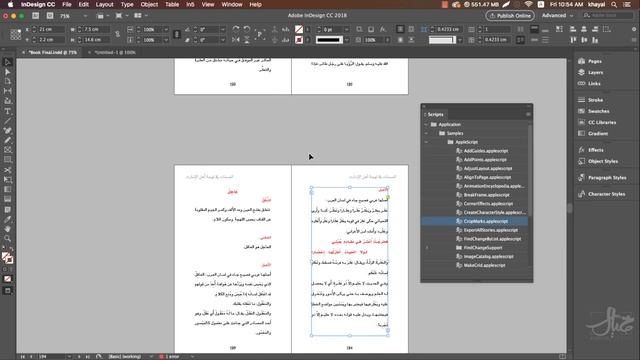
Task: Select MakeGrid.applescript script
Action: 484,265
